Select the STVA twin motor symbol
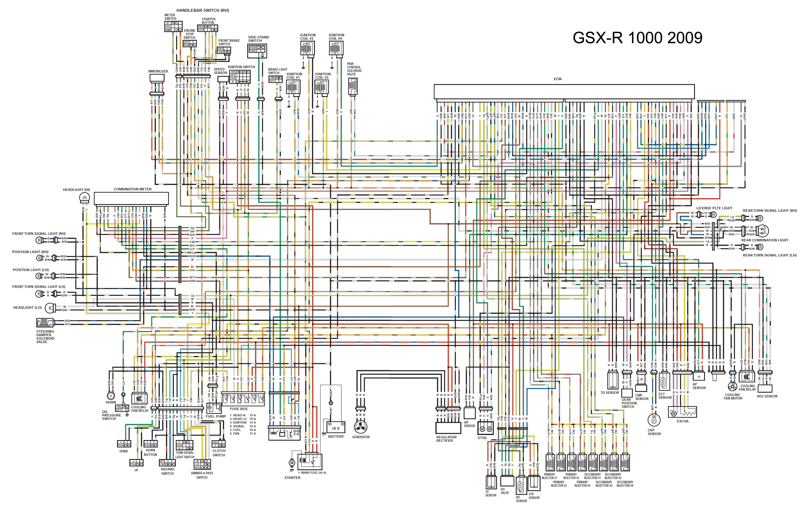The height and width of the screenshot is (505, 812). 486,428
